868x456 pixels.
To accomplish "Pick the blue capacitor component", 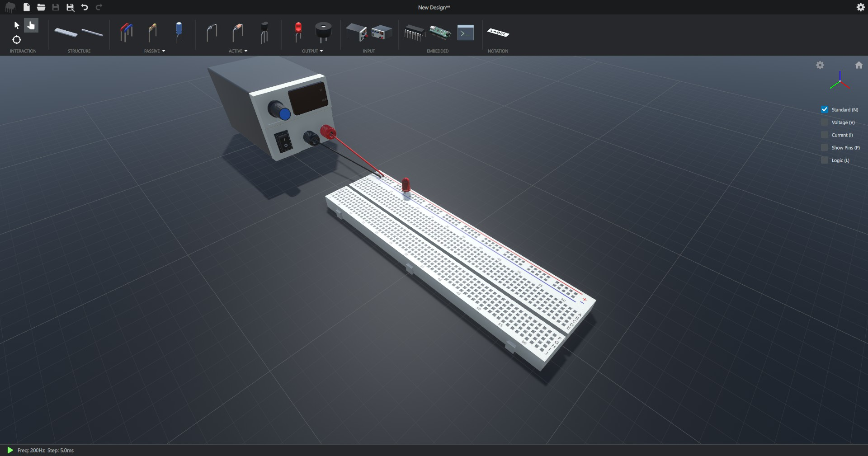I will pos(179,32).
